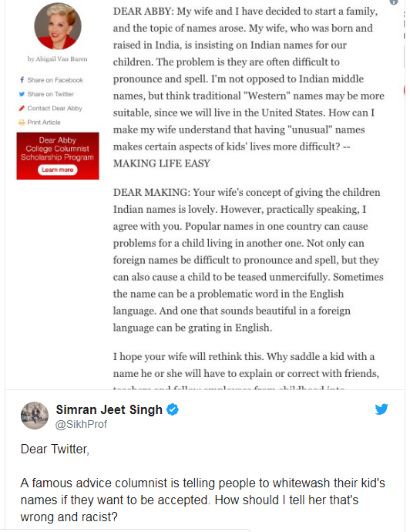Click the blue Twitter logo on tweet
Image resolution: width=410 pixels, height=532 pixels.
[x=381, y=409]
